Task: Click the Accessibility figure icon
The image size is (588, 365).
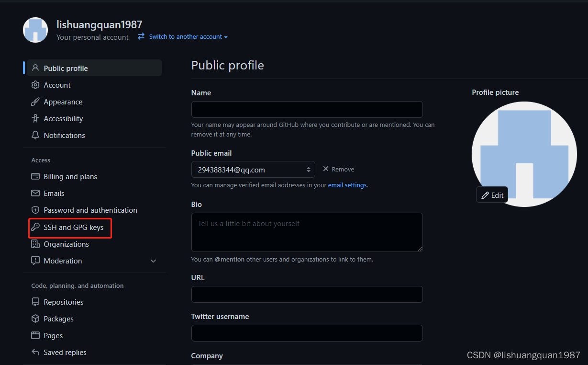Action: (35, 119)
